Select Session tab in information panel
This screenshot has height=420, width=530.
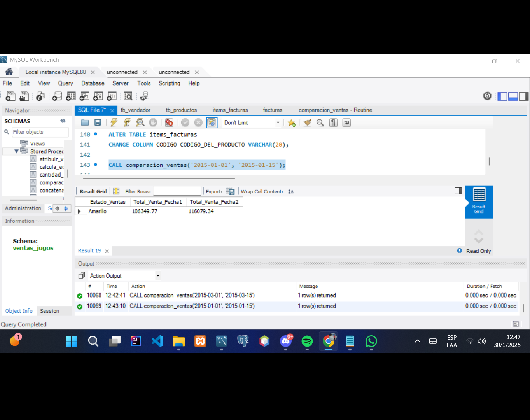(49, 311)
